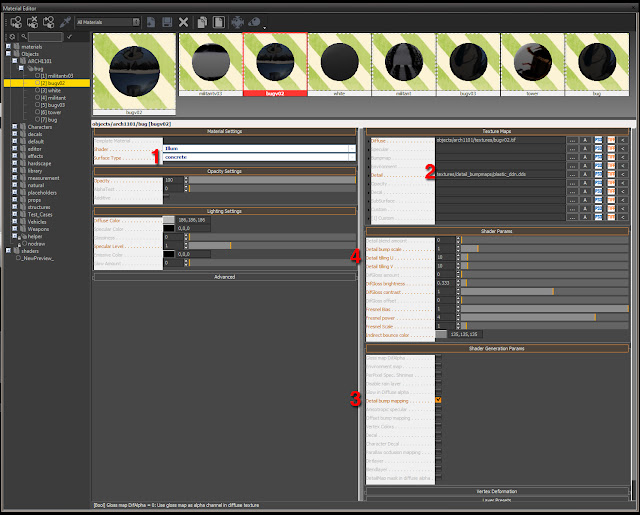Click the Diffuse Color swatch
640x515 pixels.
(x=169, y=220)
